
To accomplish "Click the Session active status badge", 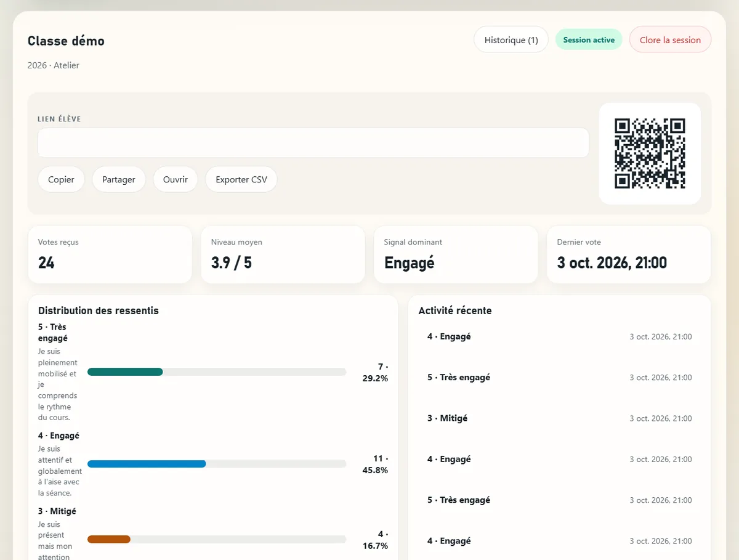I will [589, 40].
